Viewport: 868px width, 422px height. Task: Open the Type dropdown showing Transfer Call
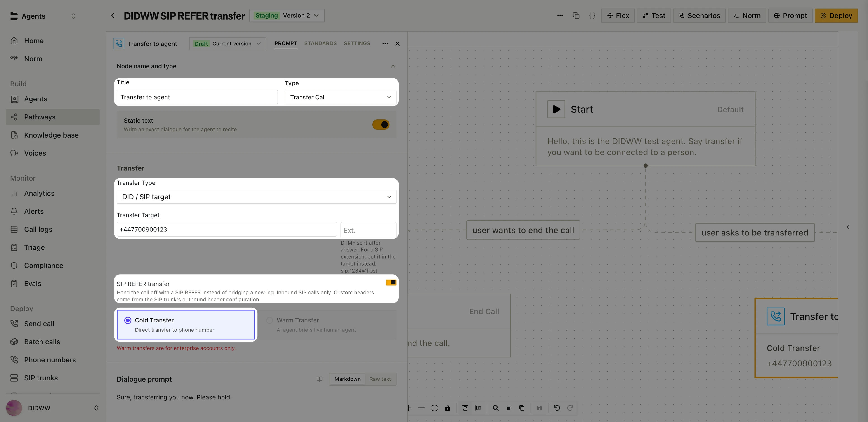click(341, 97)
